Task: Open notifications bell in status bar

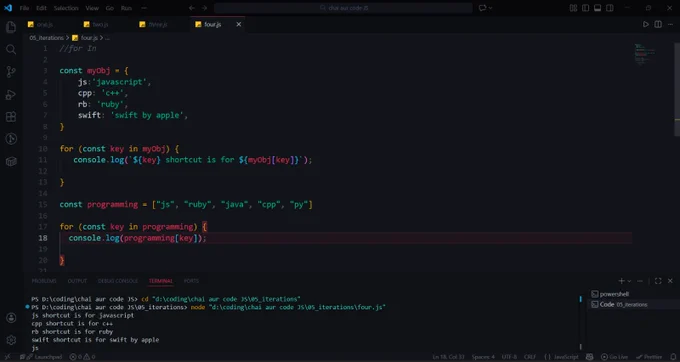Action: [x=673, y=357]
